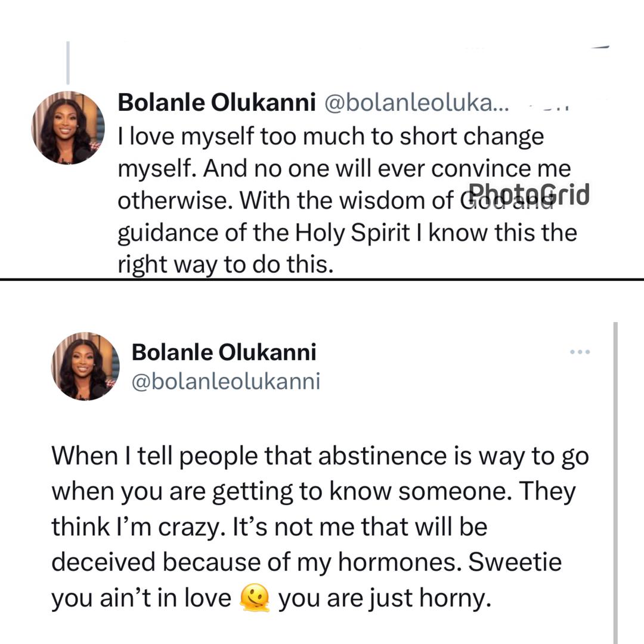Click the thread connector line above the top avatar

click(x=67, y=63)
